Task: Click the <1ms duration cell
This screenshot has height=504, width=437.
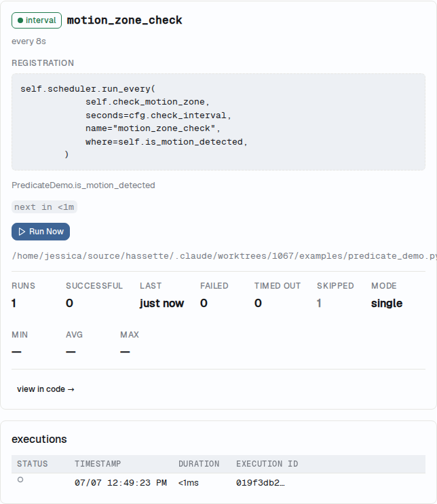Action: (189, 483)
